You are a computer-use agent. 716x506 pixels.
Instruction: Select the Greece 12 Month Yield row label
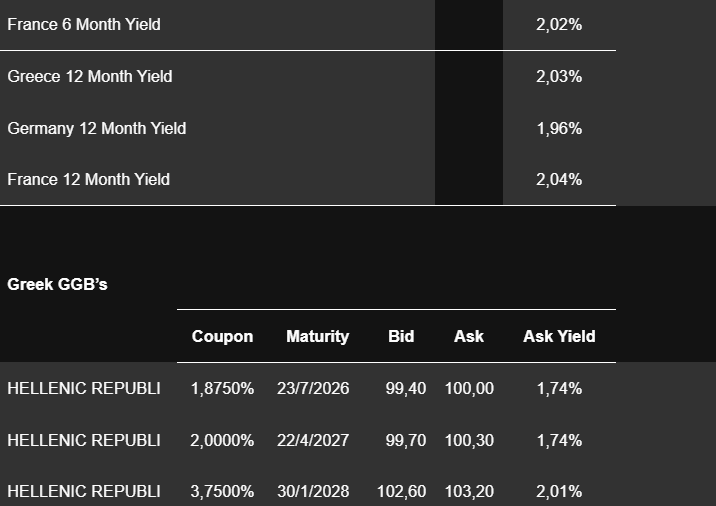tap(90, 76)
